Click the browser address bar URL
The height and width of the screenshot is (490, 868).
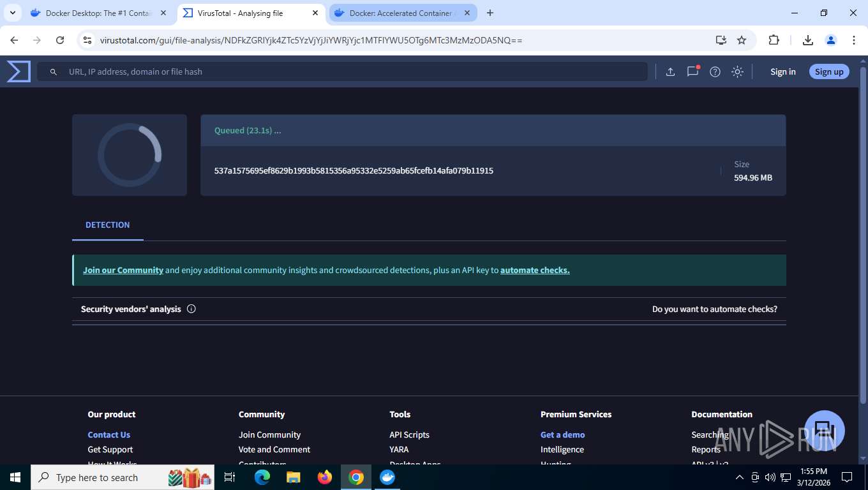[311, 40]
